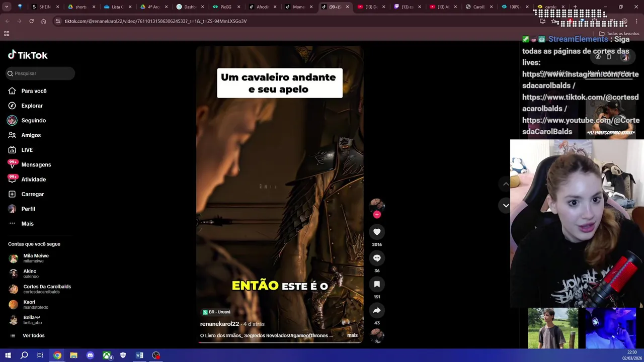Switch to the PixGG tab

[226, 7]
